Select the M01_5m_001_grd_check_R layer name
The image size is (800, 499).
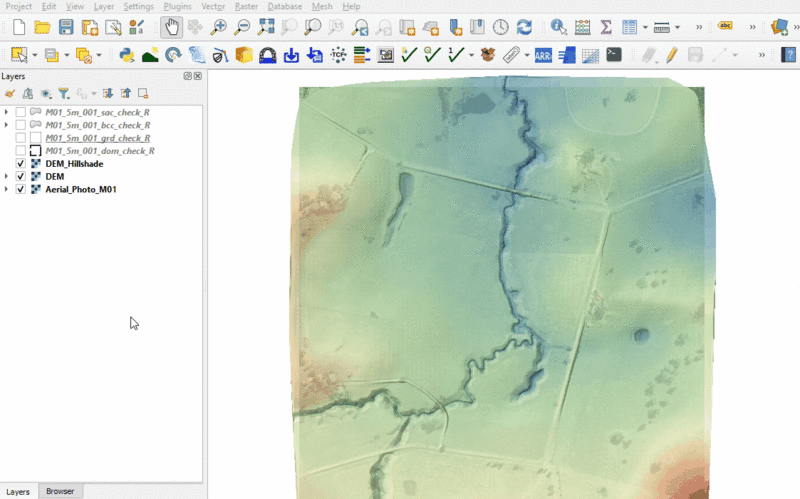pyautogui.click(x=98, y=138)
